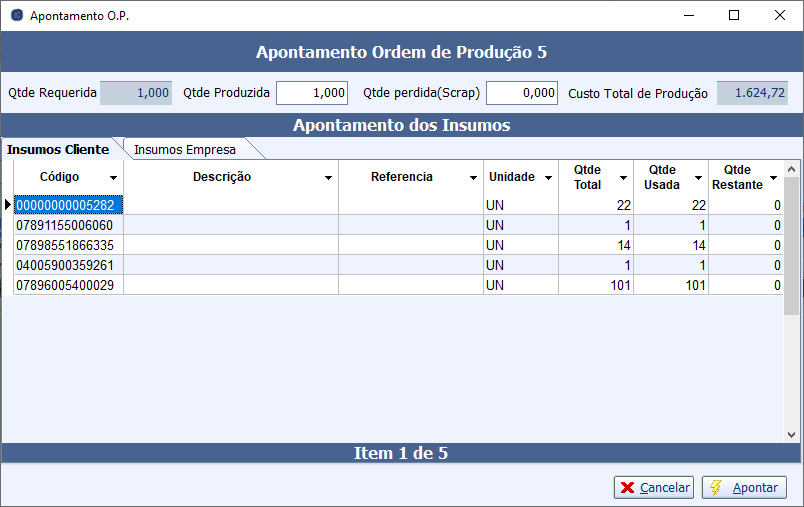Click the row indicator arrow of first row
The image size is (804, 507).
click(7, 205)
